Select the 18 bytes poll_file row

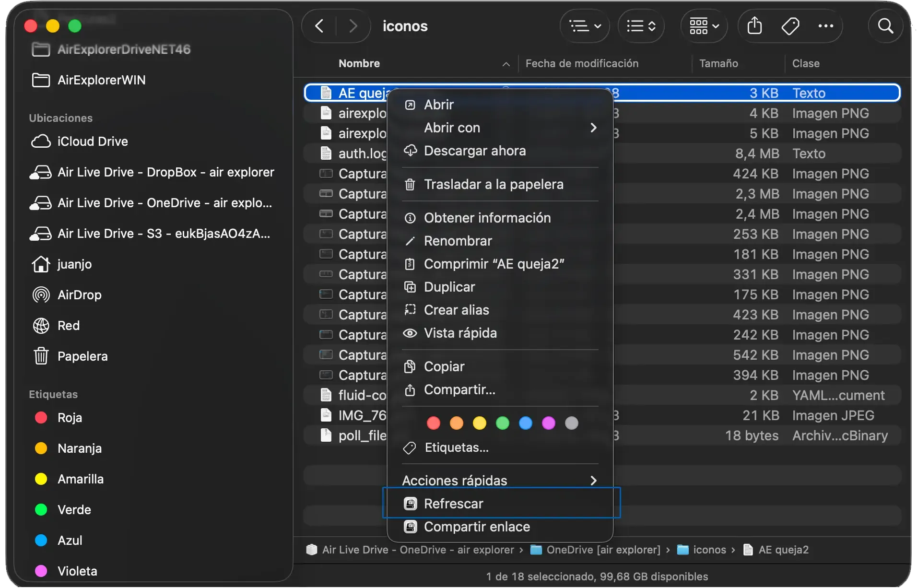(602, 435)
